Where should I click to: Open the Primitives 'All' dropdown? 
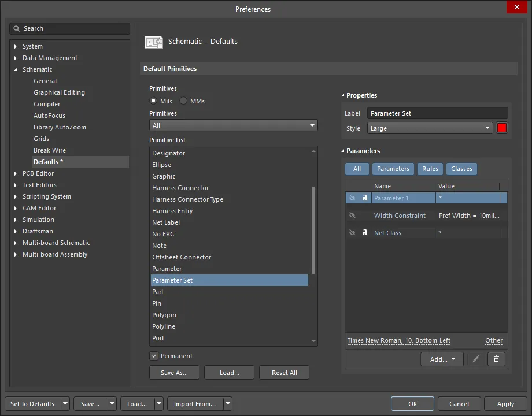(233, 125)
